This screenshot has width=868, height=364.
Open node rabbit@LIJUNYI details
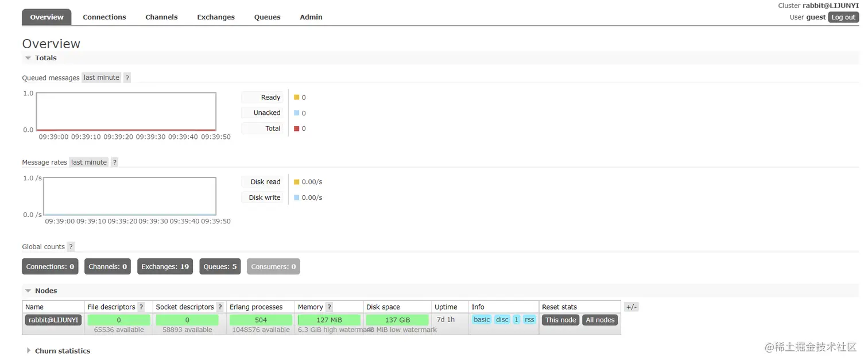pyautogui.click(x=53, y=320)
